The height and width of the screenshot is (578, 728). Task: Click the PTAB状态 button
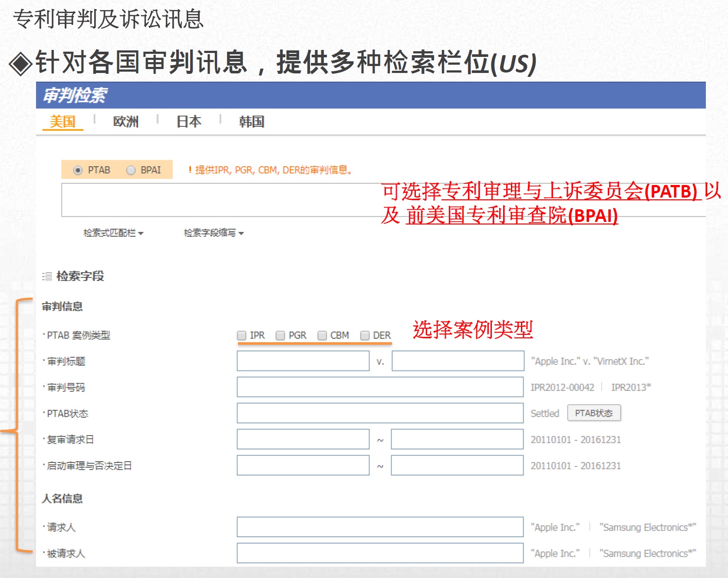[x=594, y=413]
